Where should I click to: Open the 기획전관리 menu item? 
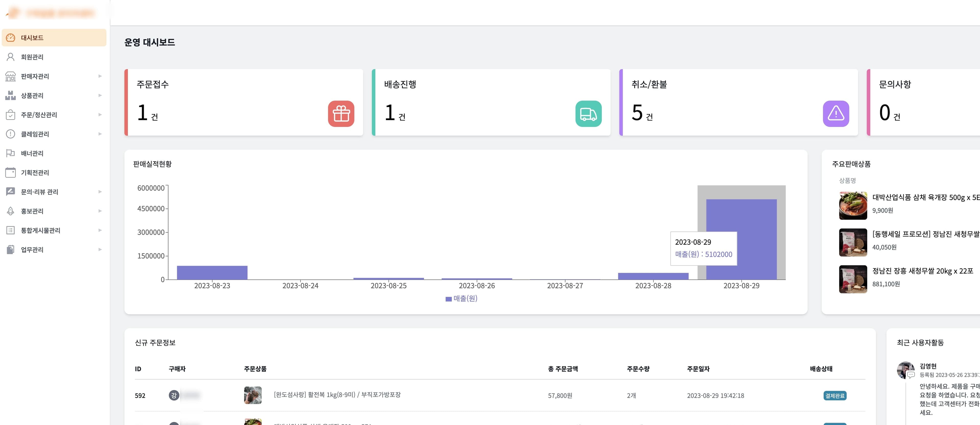(54, 173)
